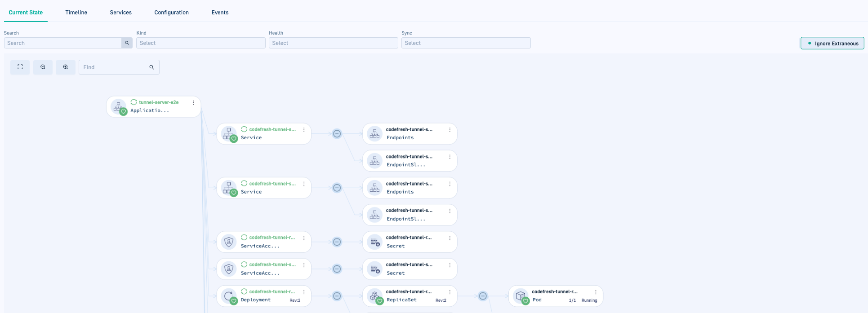
Task: Collapse children of the Deployment node
Action: tap(337, 296)
